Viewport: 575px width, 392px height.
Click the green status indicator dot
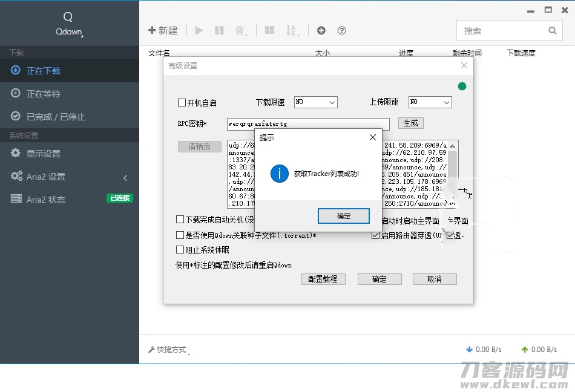462,86
